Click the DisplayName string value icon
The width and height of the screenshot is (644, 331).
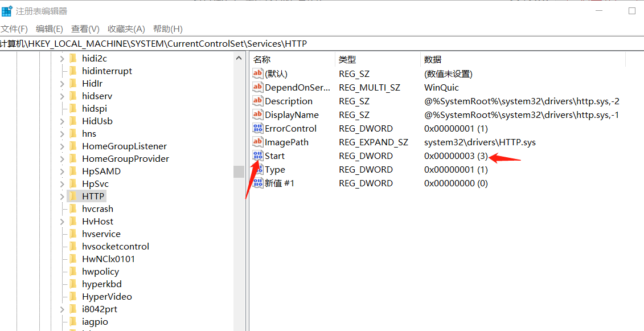click(x=257, y=115)
